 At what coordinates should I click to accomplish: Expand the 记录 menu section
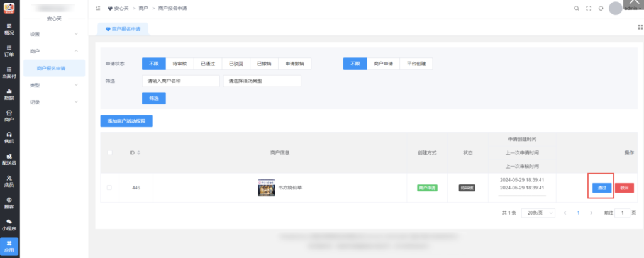(x=54, y=102)
